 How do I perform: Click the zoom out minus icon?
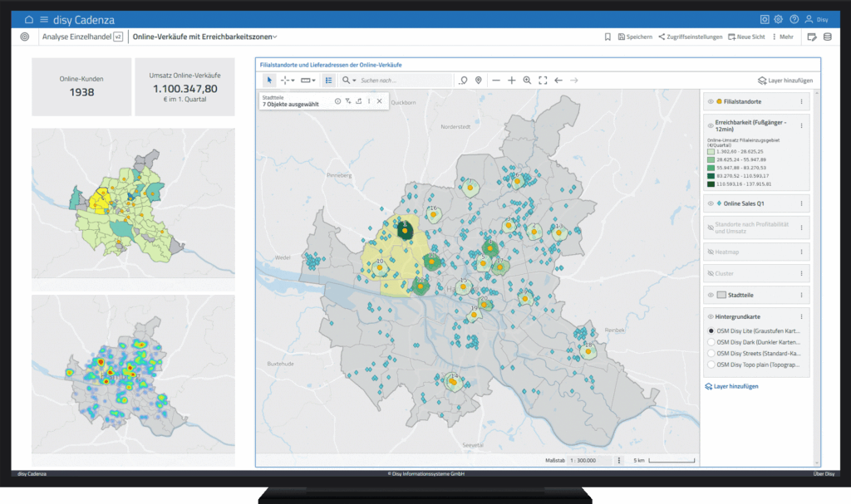click(x=496, y=81)
